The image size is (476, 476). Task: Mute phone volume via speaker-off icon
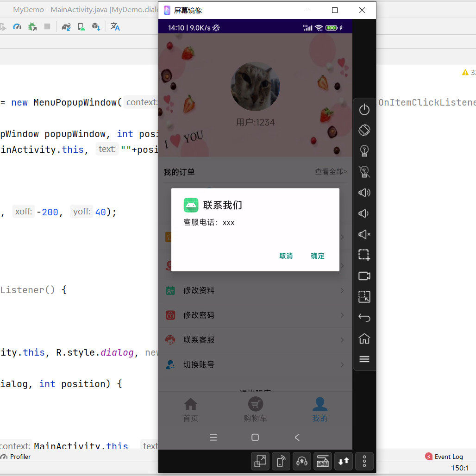(x=364, y=234)
